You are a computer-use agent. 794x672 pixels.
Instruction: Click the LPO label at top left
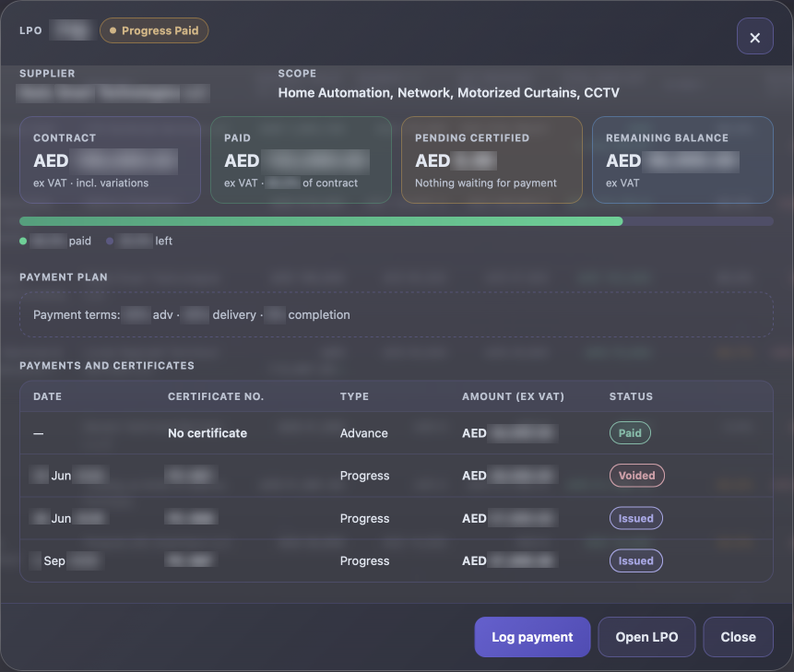pos(30,30)
